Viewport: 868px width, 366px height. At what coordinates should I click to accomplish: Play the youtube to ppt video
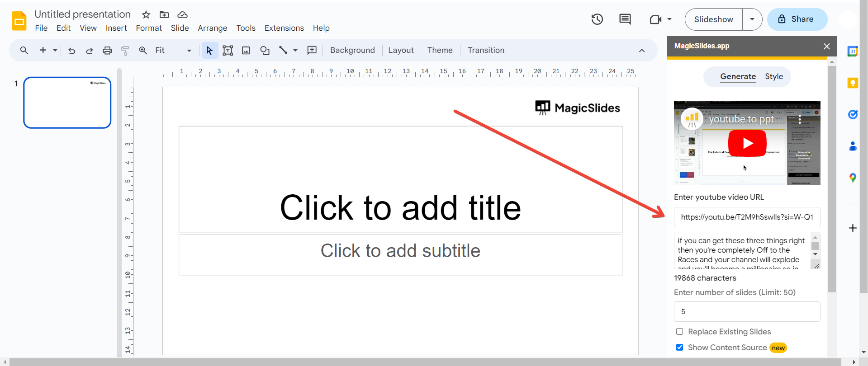pos(747,143)
